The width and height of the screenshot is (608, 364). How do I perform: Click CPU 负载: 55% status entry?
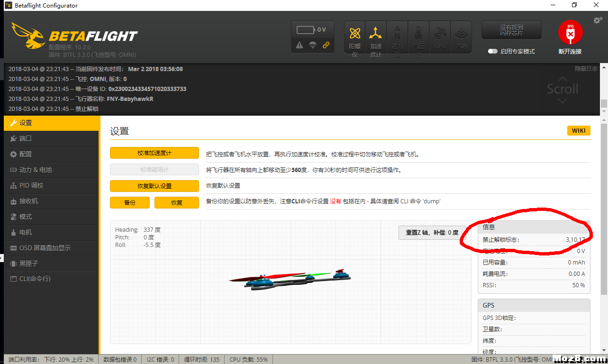tap(249, 360)
